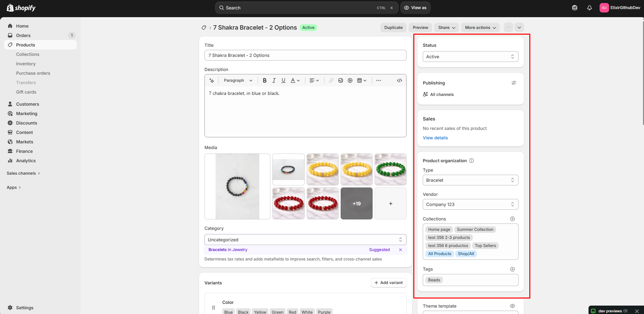Open the Paragraph style dropdown
The image size is (644, 314).
click(238, 80)
